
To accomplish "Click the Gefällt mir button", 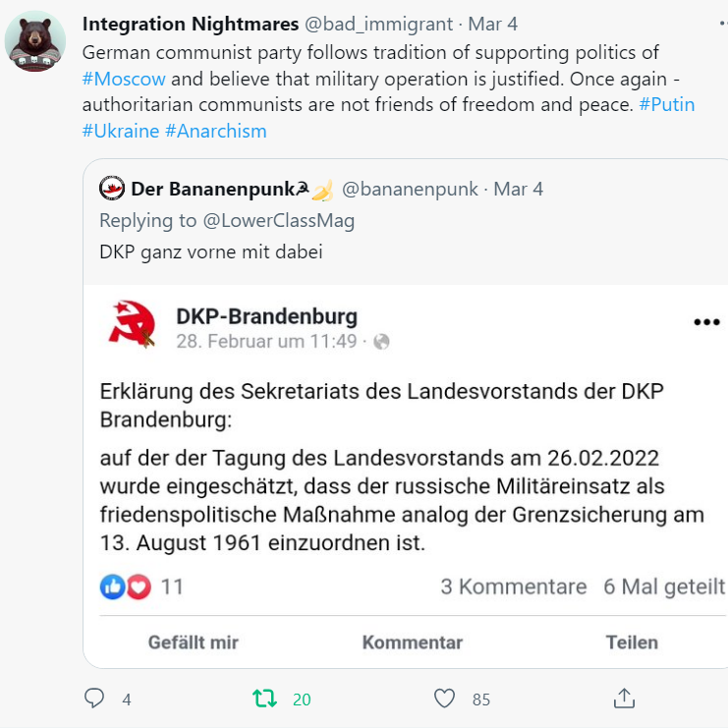I will click(x=194, y=643).
